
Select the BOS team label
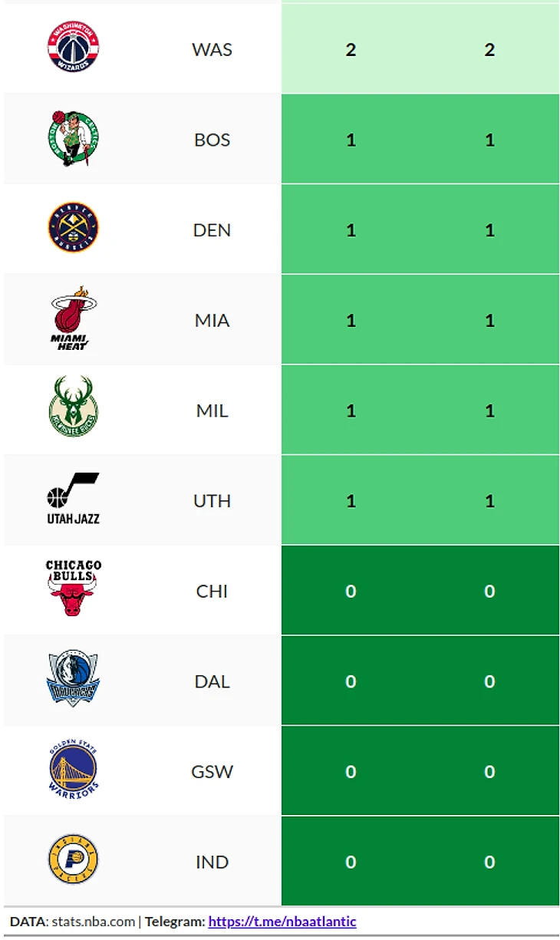(212, 140)
